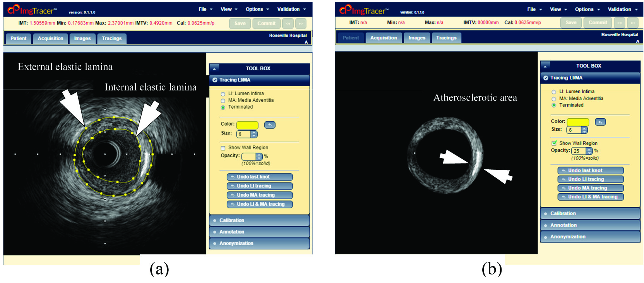Select LI: Lumen Intima radio in left panel
This screenshot has height=283, width=644.
(x=223, y=94)
